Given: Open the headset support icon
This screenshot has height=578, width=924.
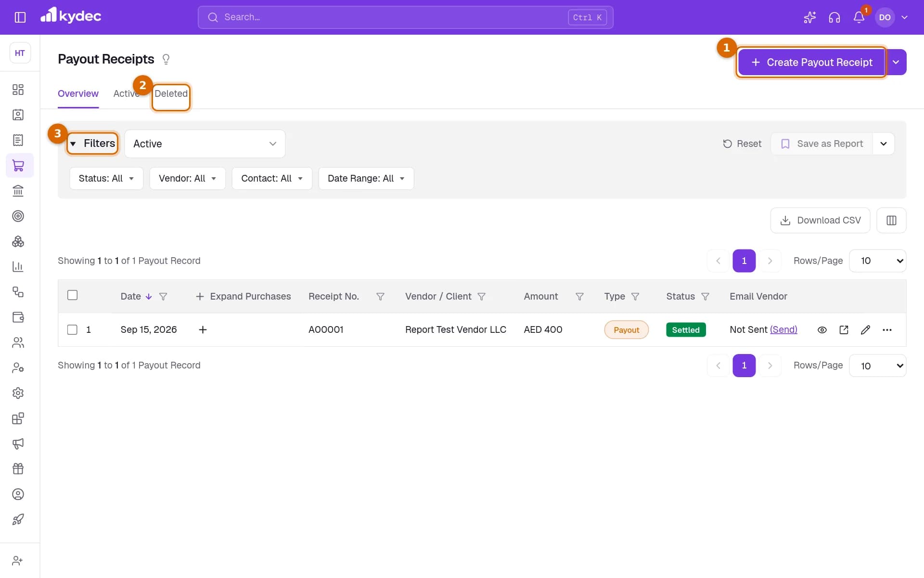Looking at the screenshot, I should (x=834, y=17).
